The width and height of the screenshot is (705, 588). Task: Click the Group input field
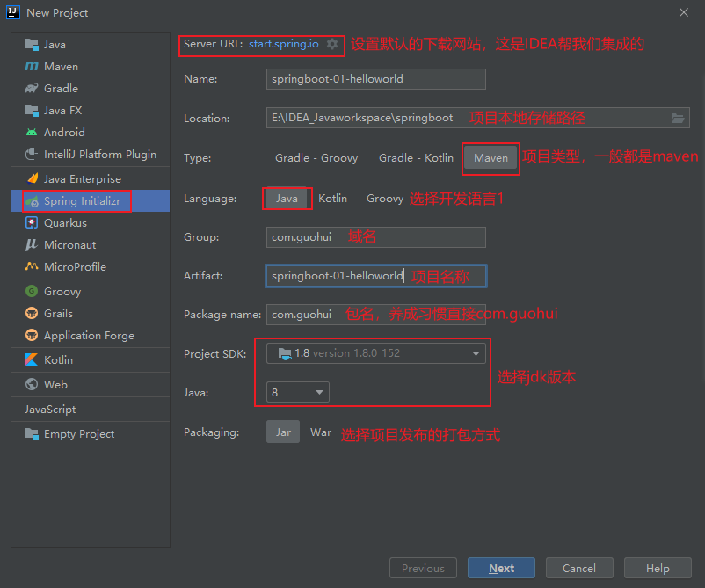[376, 237]
